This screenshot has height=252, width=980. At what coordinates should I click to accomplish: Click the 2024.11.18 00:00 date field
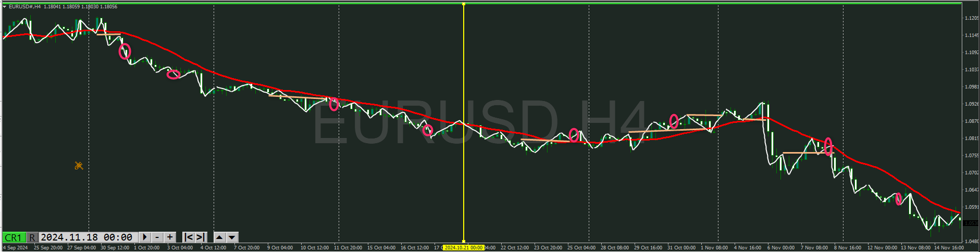pos(86,237)
